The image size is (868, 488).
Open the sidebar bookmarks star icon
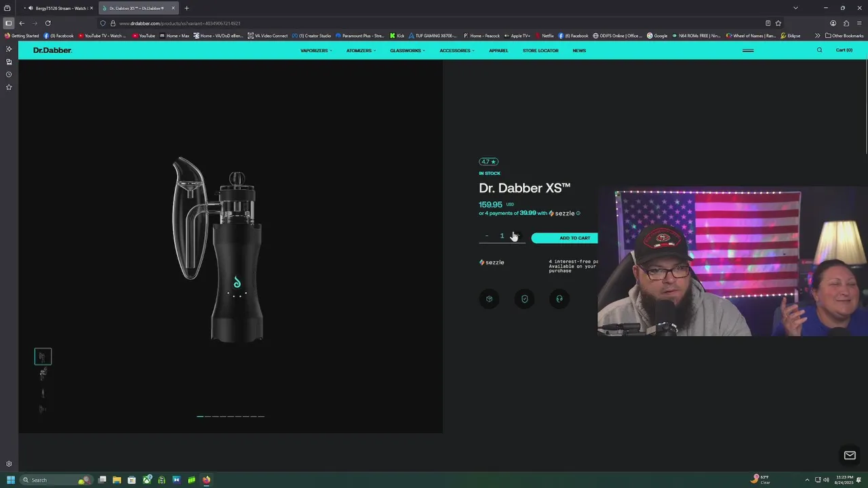click(9, 87)
